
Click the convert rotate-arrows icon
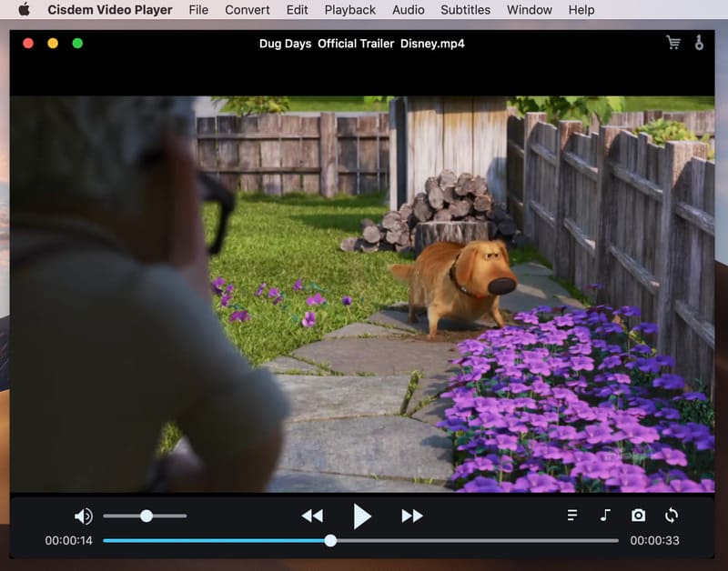(x=672, y=516)
